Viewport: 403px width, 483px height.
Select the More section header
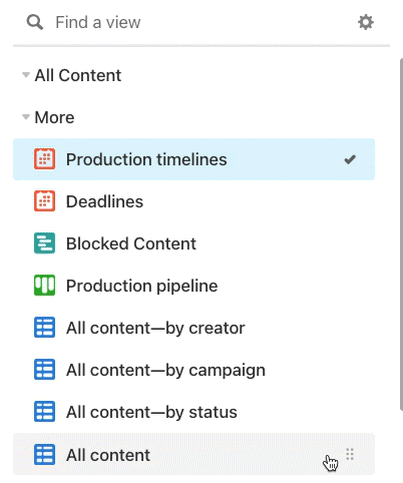click(x=54, y=117)
